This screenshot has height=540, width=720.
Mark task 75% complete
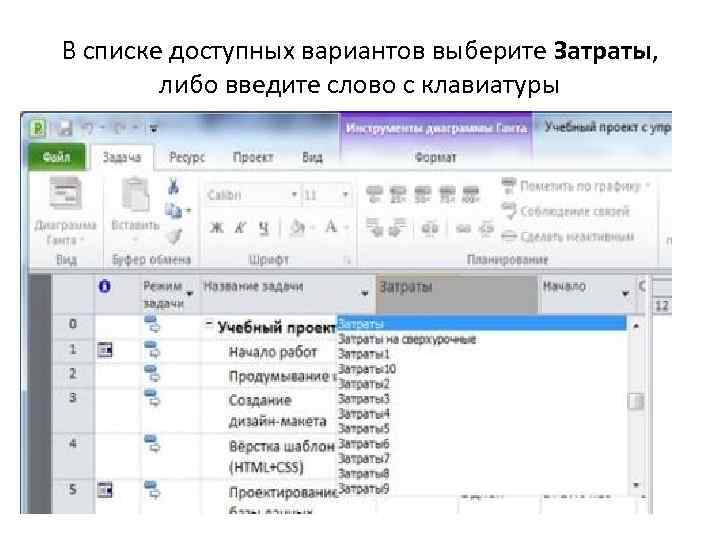coord(447,195)
